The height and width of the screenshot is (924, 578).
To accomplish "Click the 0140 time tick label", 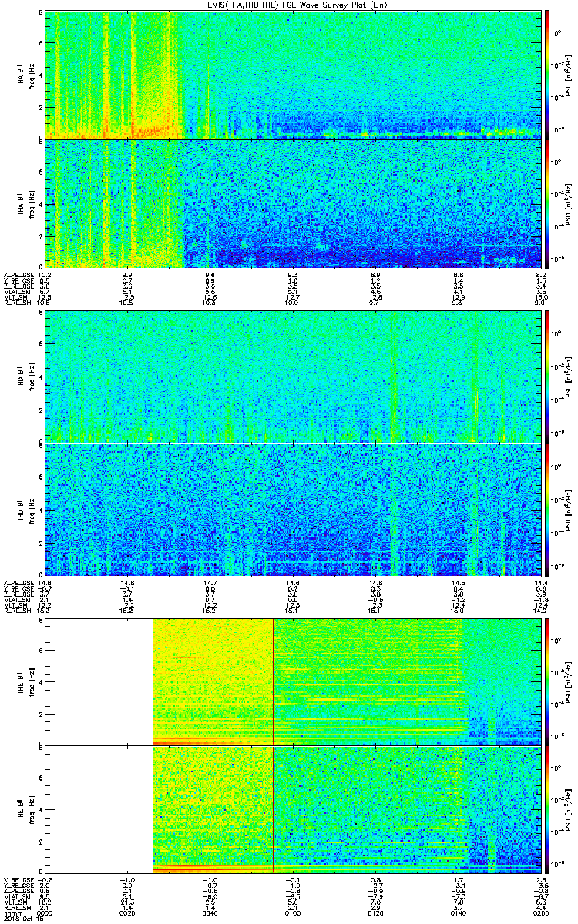I will click(x=458, y=914).
